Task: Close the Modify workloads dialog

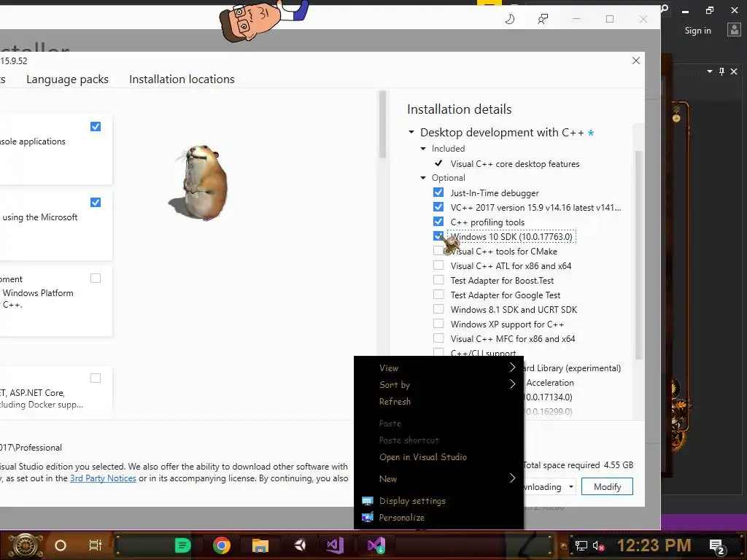Action: (x=636, y=61)
